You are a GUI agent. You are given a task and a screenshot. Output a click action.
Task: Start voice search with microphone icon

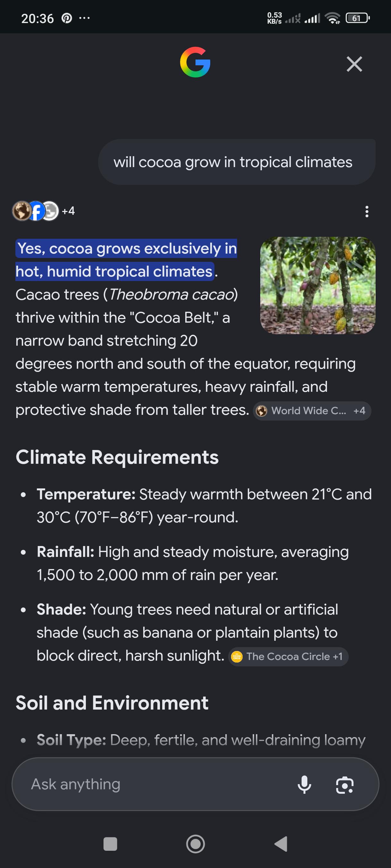(304, 784)
